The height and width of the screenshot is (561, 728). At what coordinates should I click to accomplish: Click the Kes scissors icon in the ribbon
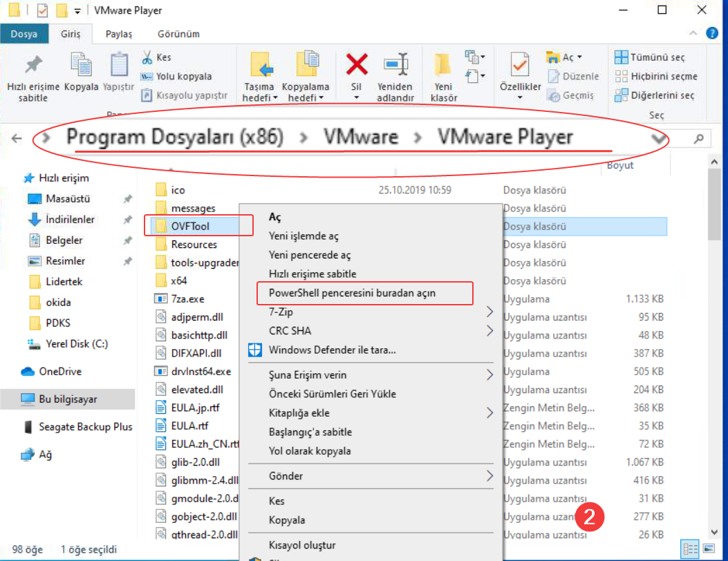click(x=147, y=57)
